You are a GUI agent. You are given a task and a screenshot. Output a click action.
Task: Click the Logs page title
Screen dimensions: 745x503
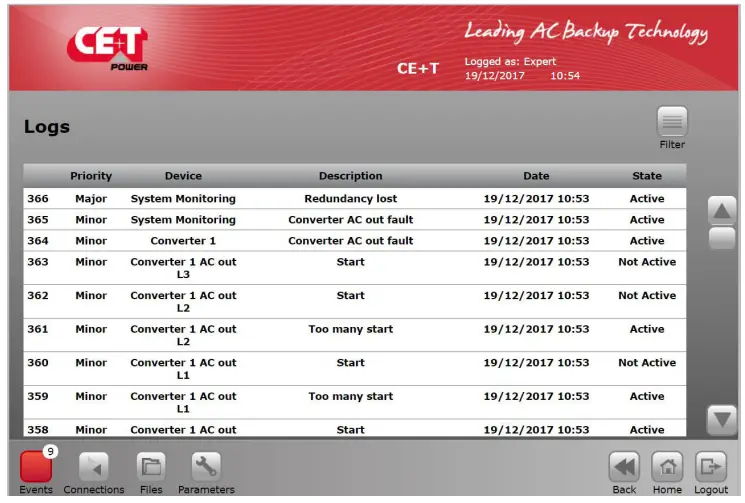click(47, 127)
